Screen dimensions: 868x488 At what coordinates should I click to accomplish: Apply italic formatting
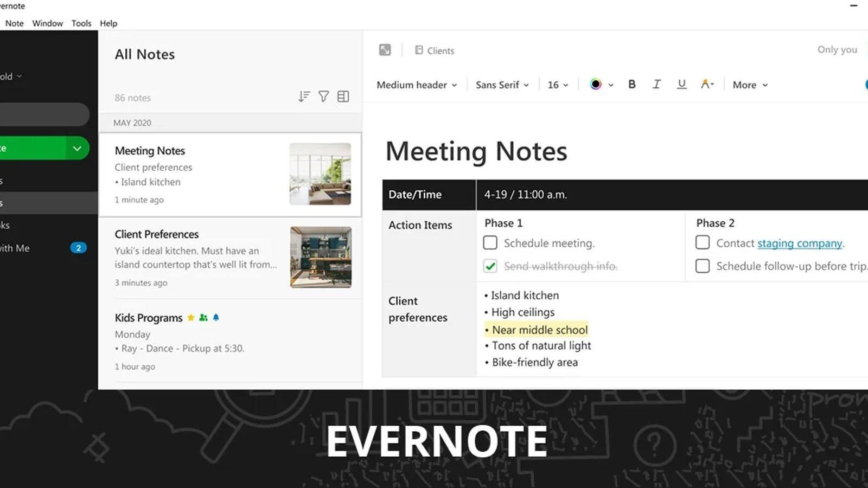[656, 85]
